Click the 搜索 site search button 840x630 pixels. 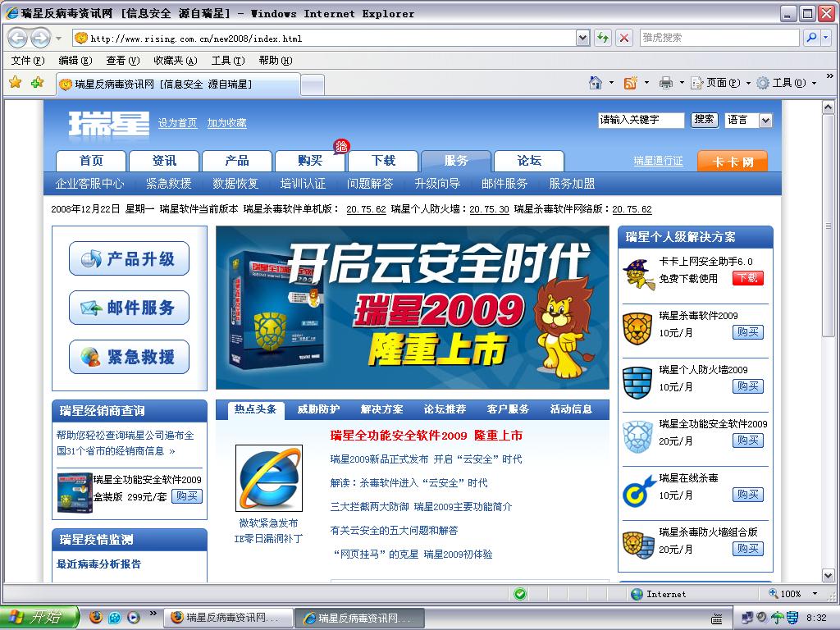[x=704, y=120]
